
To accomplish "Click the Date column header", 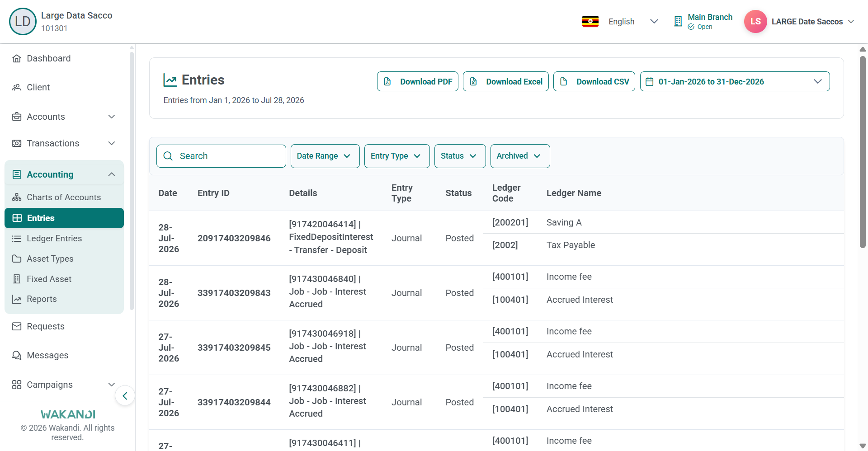I will (x=168, y=193).
